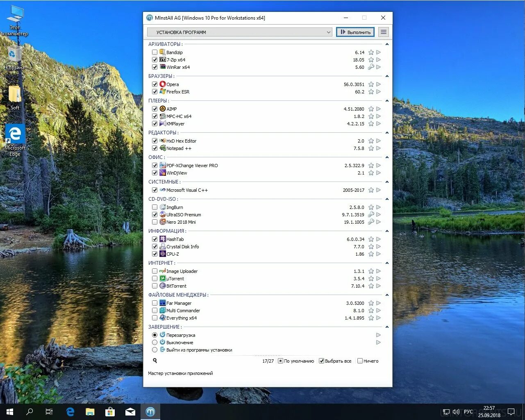Click the key icon in WinRar x64 row
The height and width of the screenshot is (420, 525).
371,67
